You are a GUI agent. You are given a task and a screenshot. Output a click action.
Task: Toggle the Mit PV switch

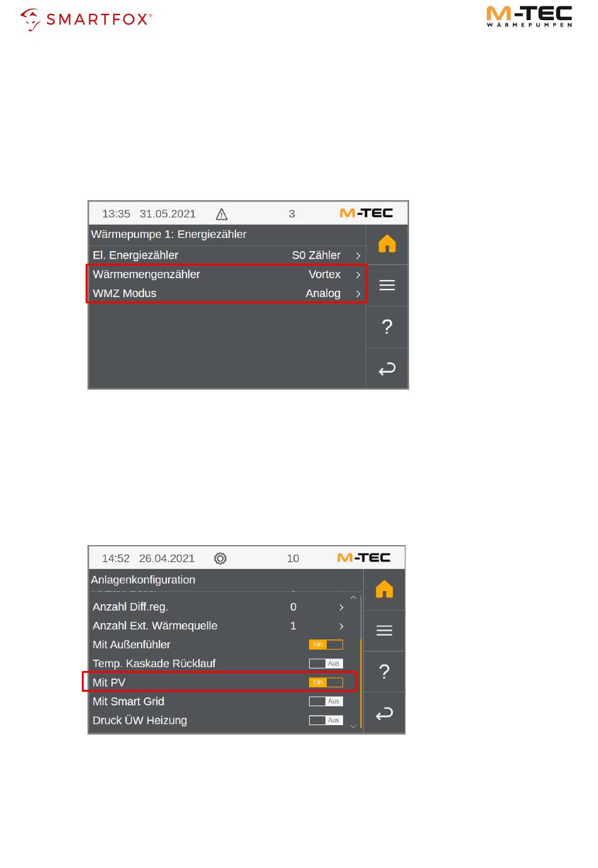pyautogui.click(x=326, y=682)
